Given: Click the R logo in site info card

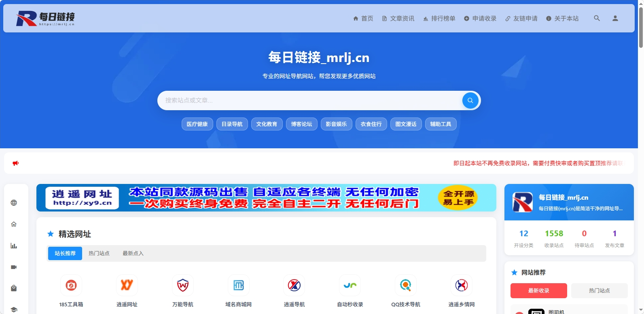Looking at the screenshot, I should [523, 202].
